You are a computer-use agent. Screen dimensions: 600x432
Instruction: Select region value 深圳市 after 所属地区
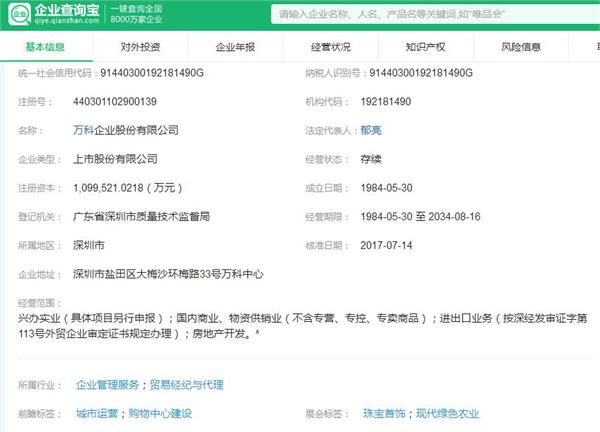coord(89,245)
